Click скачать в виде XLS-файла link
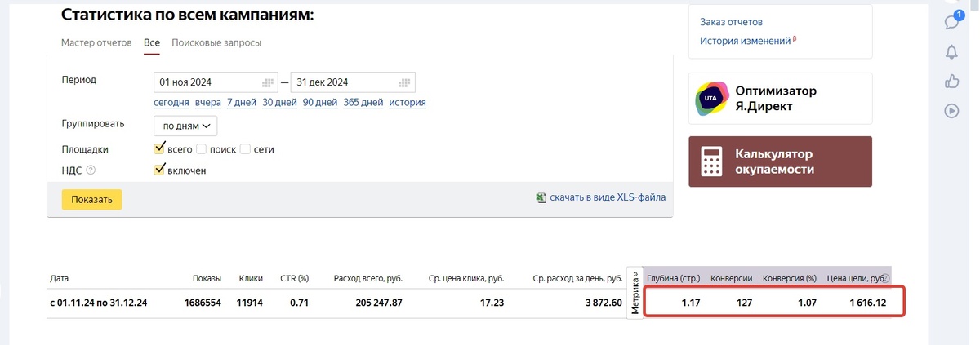 coord(608,197)
